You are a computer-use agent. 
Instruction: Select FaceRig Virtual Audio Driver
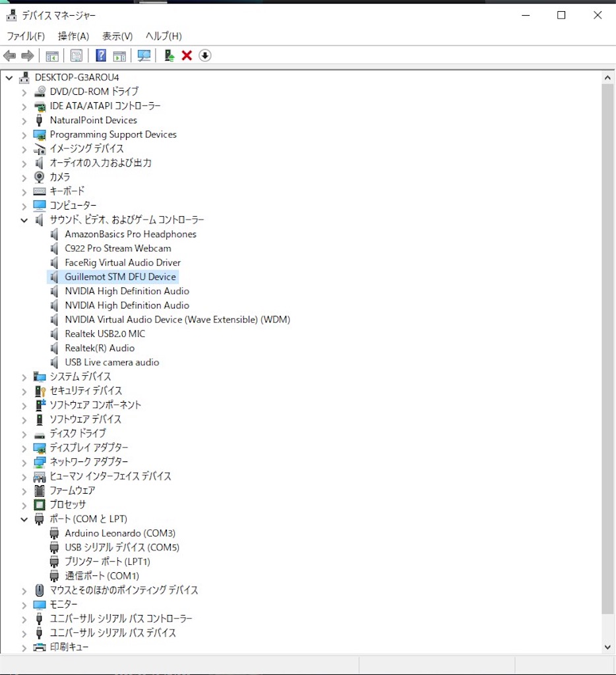coord(123,262)
